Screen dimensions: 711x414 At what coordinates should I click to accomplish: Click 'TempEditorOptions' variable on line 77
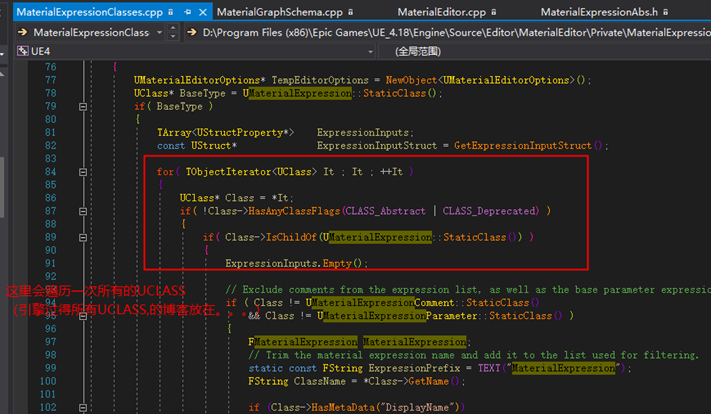pos(320,80)
